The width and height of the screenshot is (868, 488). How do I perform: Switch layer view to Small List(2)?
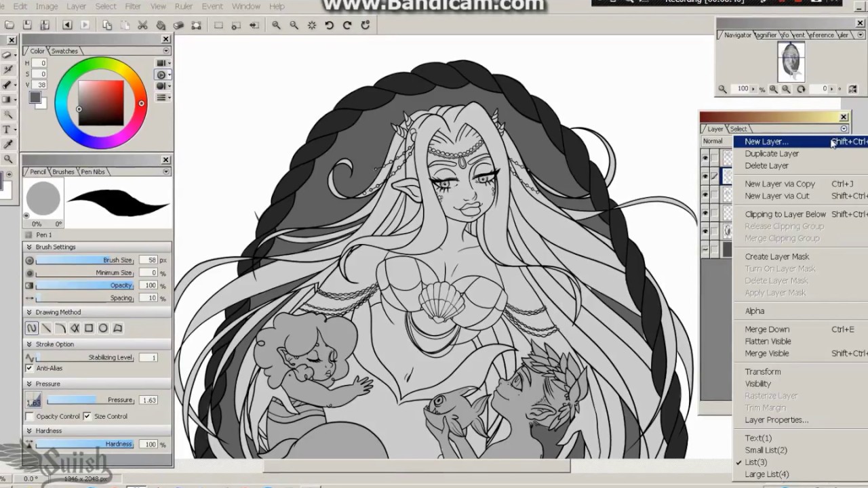tap(766, 450)
